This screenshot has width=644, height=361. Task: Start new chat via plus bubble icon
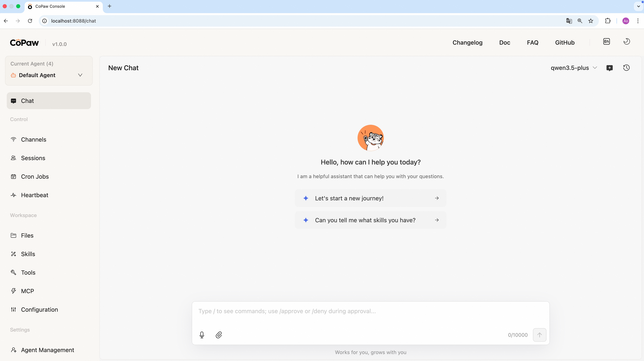(609, 68)
